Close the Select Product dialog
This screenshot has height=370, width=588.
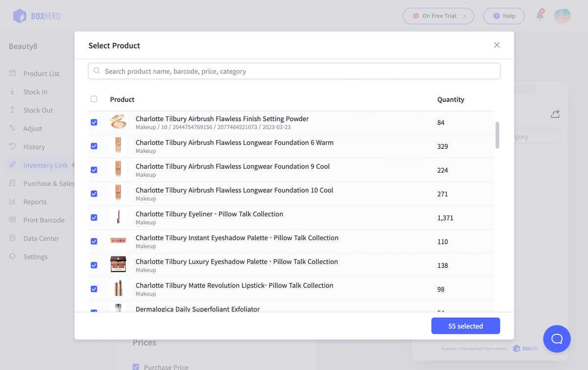(497, 45)
